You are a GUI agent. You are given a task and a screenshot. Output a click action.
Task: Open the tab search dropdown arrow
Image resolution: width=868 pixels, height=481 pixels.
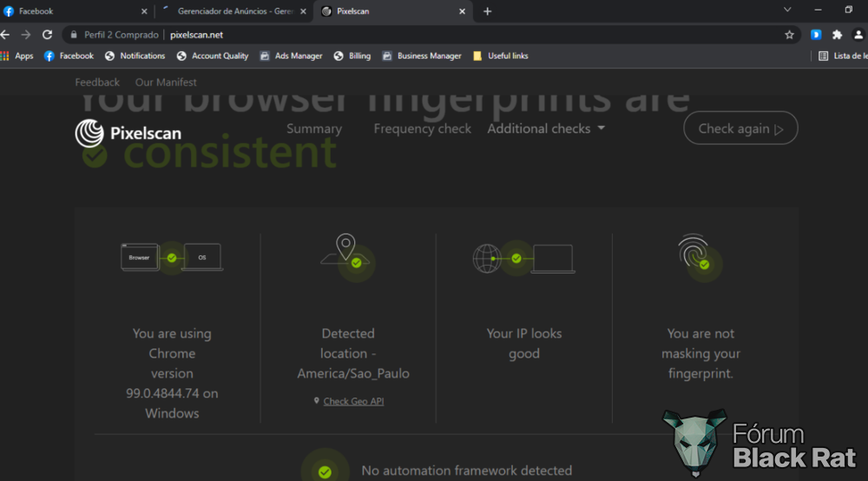pyautogui.click(x=787, y=10)
